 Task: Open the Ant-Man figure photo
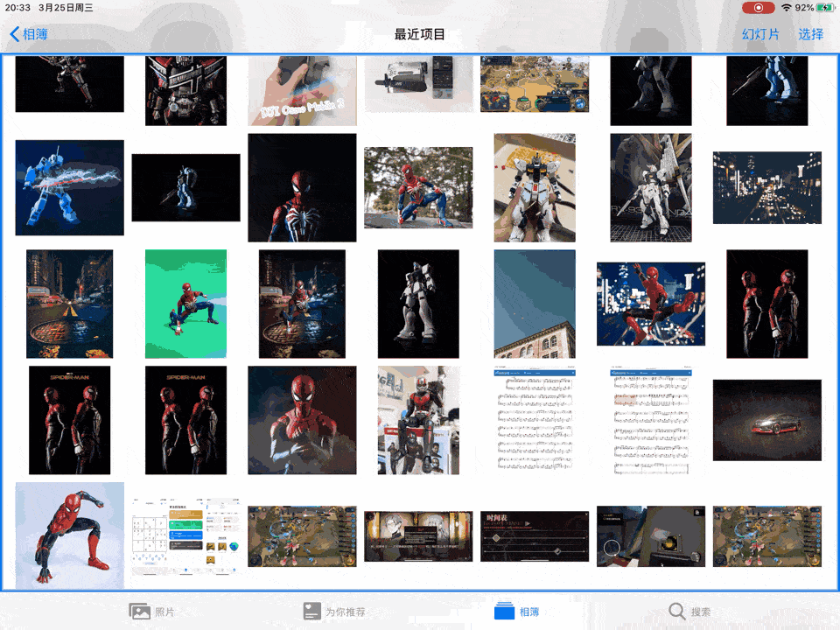click(x=418, y=420)
